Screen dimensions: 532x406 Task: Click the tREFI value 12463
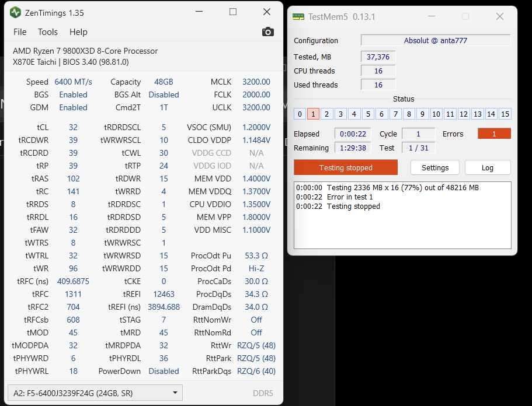coord(164,294)
